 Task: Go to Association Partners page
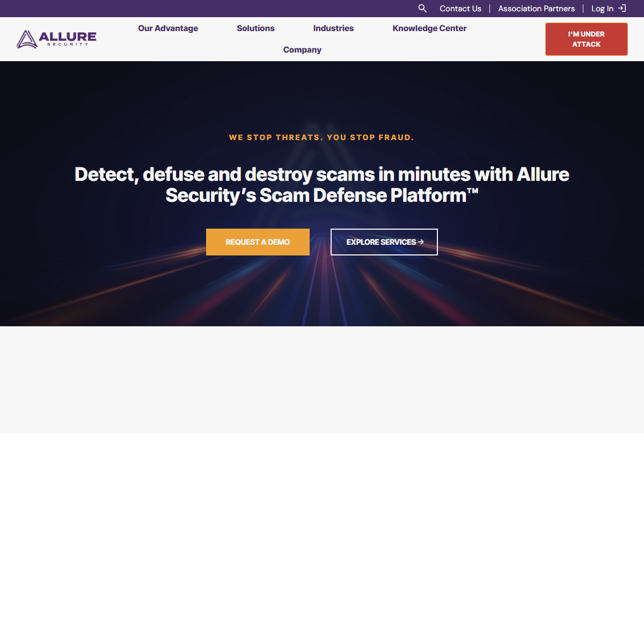536,9
